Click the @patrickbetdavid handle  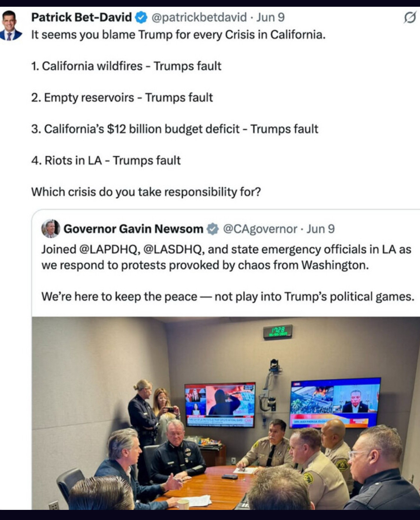(199, 17)
